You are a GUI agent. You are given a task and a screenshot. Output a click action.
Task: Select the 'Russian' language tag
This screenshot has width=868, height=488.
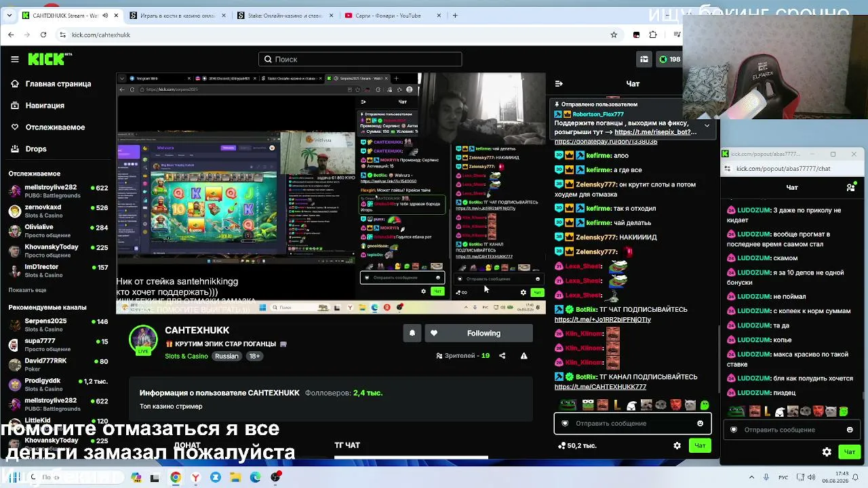tap(226, 357)
